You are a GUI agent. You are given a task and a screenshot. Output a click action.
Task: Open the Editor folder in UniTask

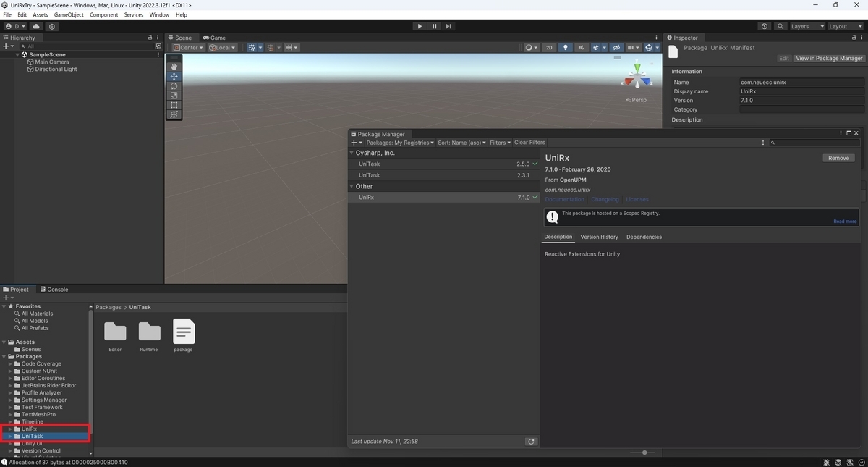(x=115, y=335)
